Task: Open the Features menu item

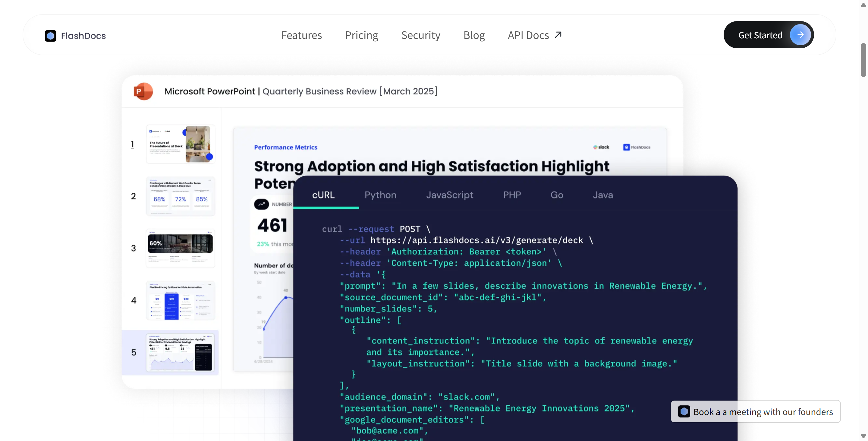Action: coord(302,35)
